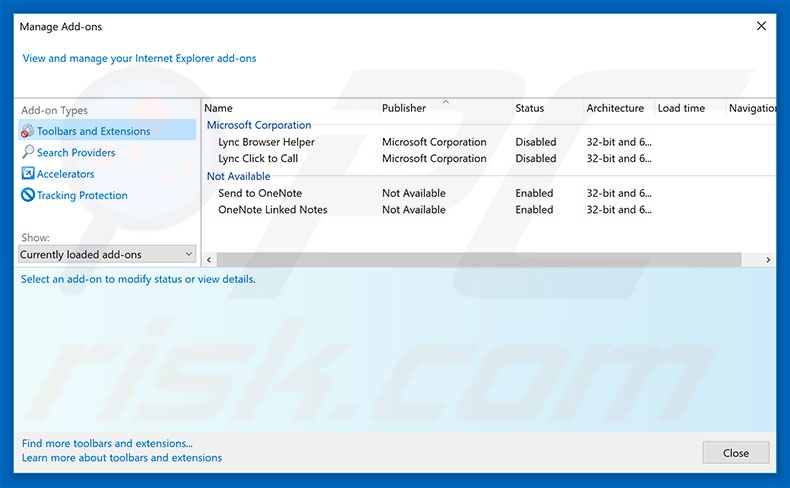
Task: Select Search Providers add-on type
Action: [x=76, y=152]
